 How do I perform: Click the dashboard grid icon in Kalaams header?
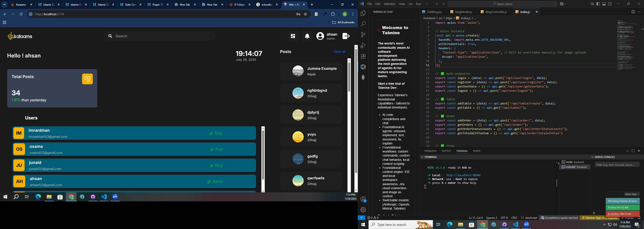pos(293,36)
